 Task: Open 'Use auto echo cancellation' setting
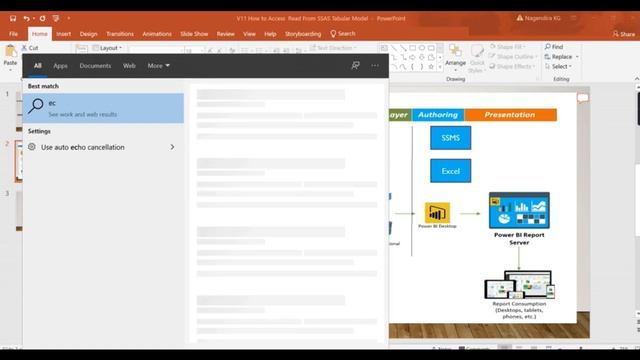pos(103,147)
